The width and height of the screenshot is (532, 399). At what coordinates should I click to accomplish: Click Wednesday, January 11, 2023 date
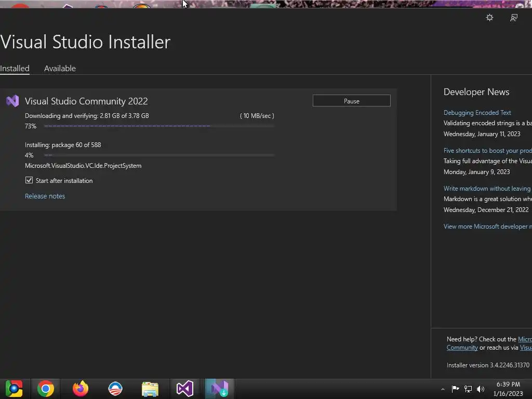(x=482, y=134)
